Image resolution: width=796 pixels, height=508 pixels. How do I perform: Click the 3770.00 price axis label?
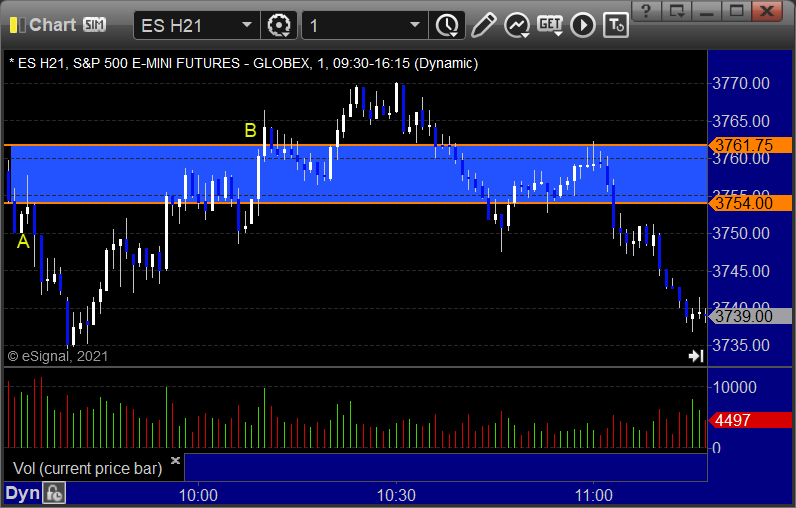click(x=741, y=83)
